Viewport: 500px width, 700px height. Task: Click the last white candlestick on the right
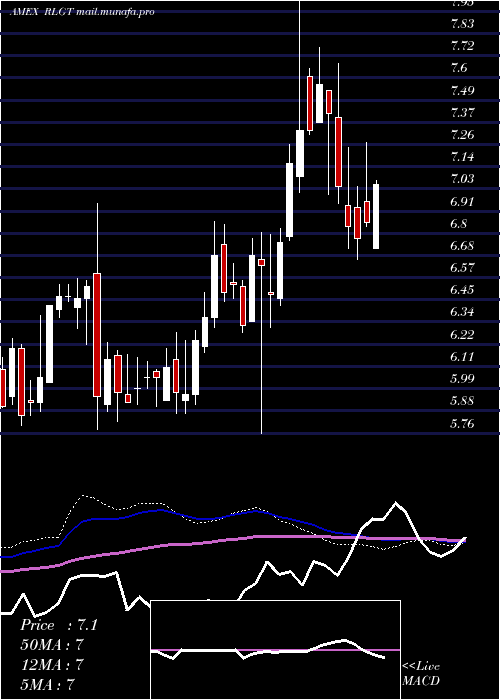click(x=376, y=216)
